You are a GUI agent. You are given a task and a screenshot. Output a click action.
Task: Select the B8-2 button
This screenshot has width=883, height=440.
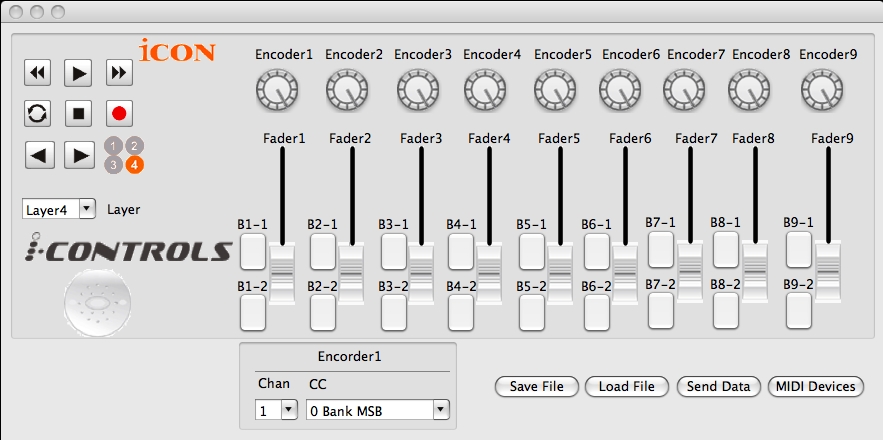tap(726, 310)
